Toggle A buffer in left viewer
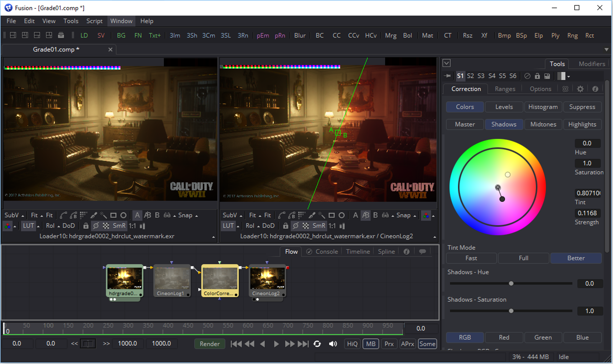613x364 pixels. 137,215
